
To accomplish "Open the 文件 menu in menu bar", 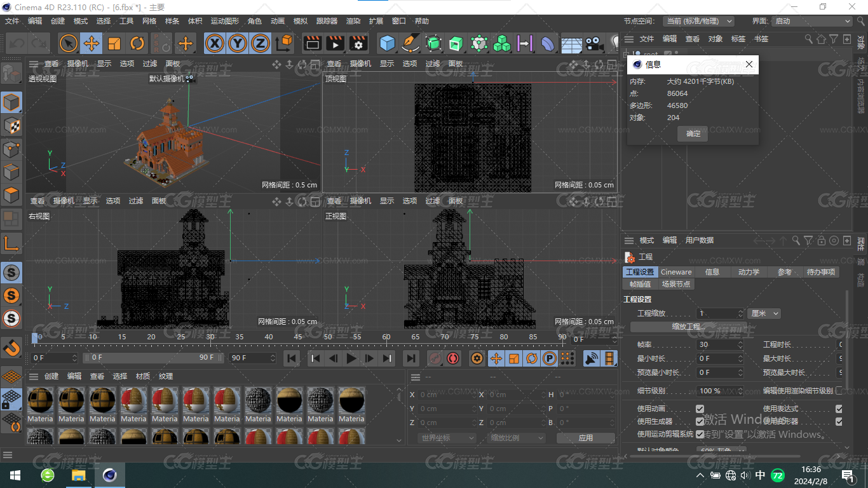I will point(12,21).
